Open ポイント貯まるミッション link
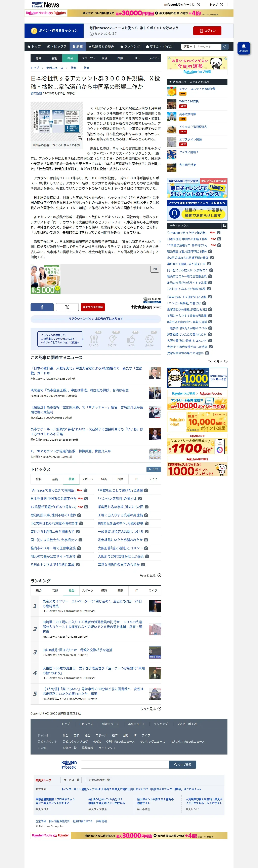This screenshot has height=868, width=258. (x=58, y=31)
